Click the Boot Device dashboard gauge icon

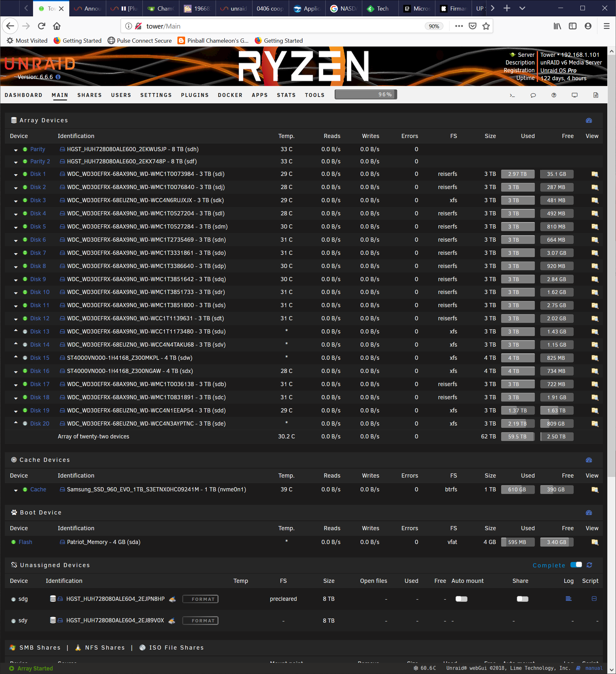coord(589,513)
